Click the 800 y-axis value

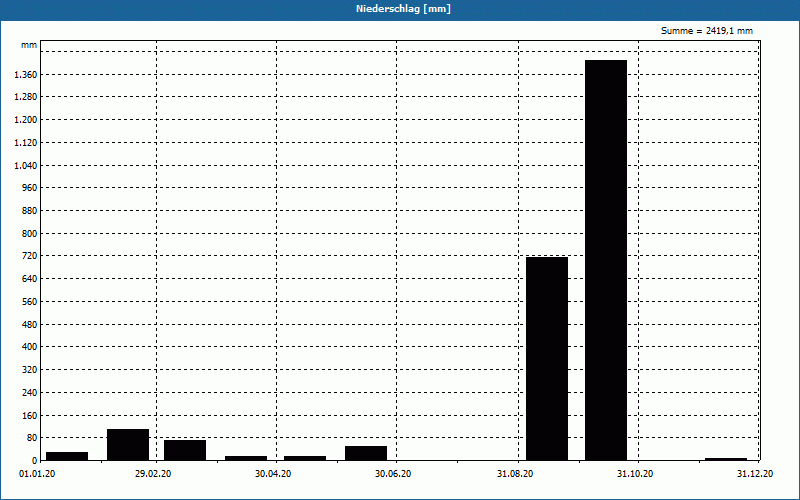(x=31, y=234)
